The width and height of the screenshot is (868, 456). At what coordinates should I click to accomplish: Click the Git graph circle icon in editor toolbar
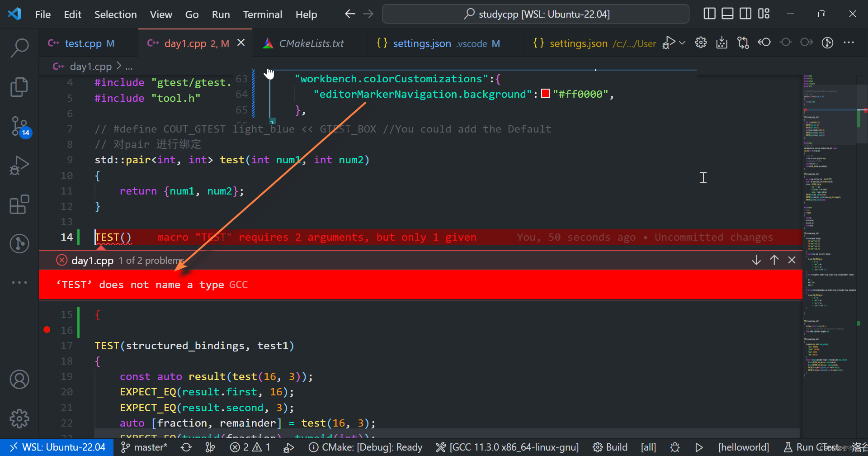[x=827, y=43]
